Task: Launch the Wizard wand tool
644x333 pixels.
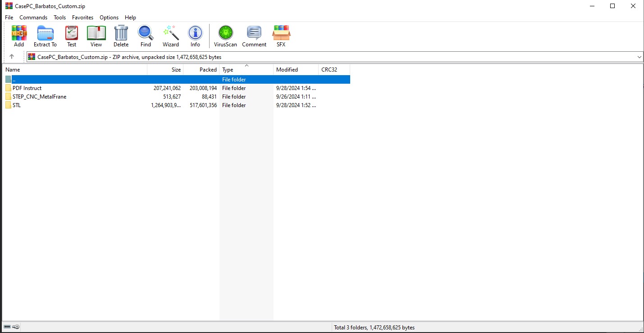Action: click(x=171, y=36)
